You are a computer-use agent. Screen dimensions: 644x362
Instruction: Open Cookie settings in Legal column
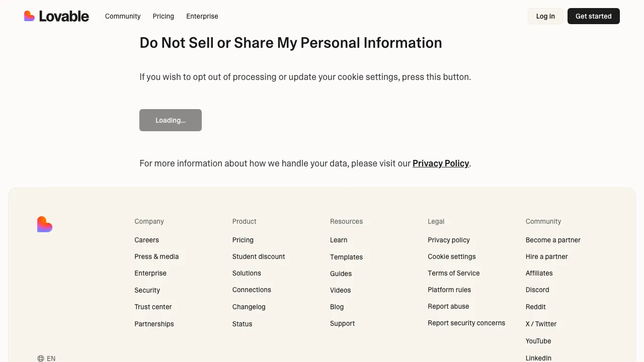[x=452, y=256]
